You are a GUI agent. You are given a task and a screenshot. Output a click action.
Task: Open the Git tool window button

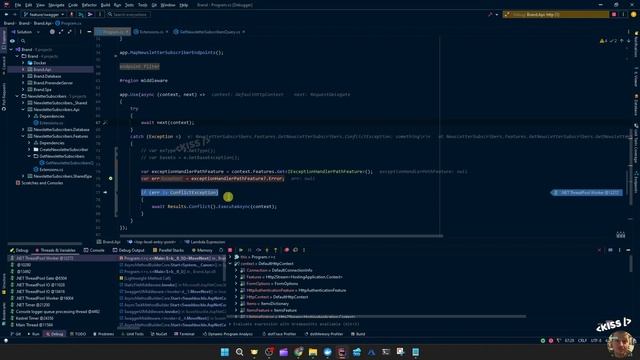click(x=16, y=334)
